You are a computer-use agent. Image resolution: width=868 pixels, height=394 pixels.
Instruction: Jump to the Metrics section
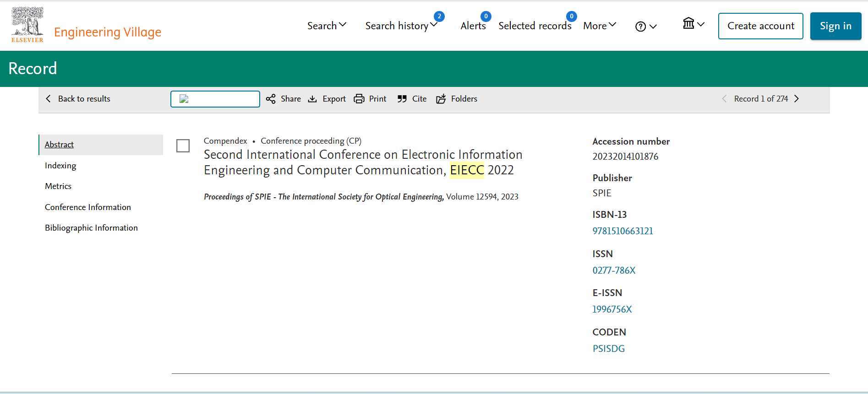click(58, 186)
